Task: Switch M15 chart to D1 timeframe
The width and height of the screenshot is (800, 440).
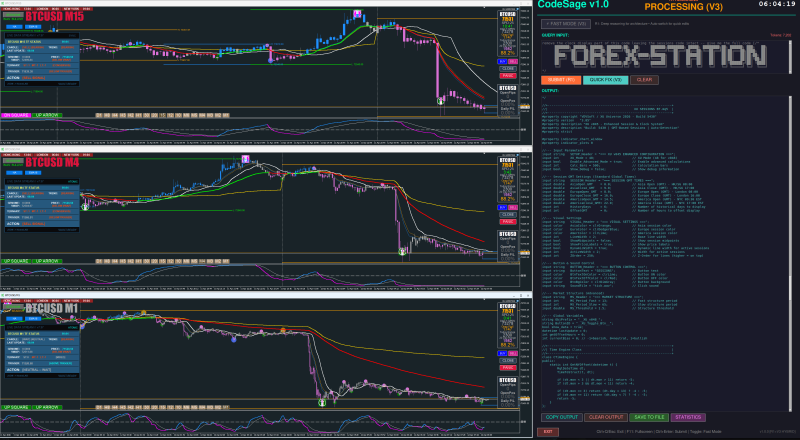Action: pos(99,115)
